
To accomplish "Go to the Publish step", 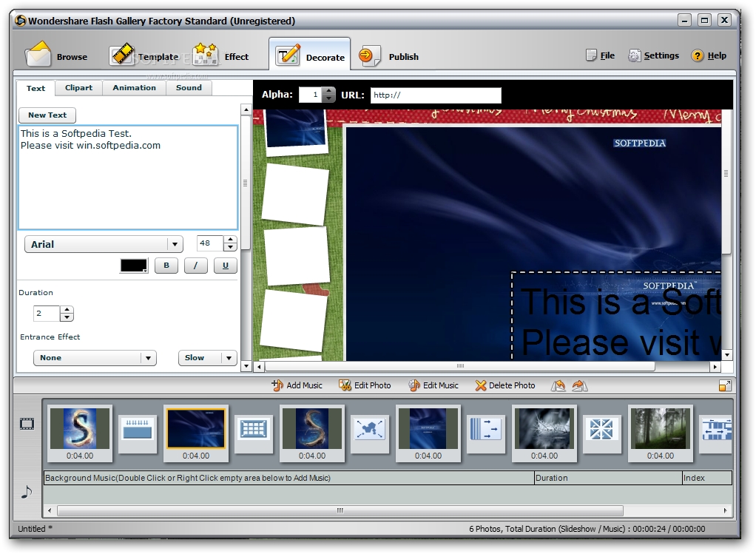I will click(388, 56).
